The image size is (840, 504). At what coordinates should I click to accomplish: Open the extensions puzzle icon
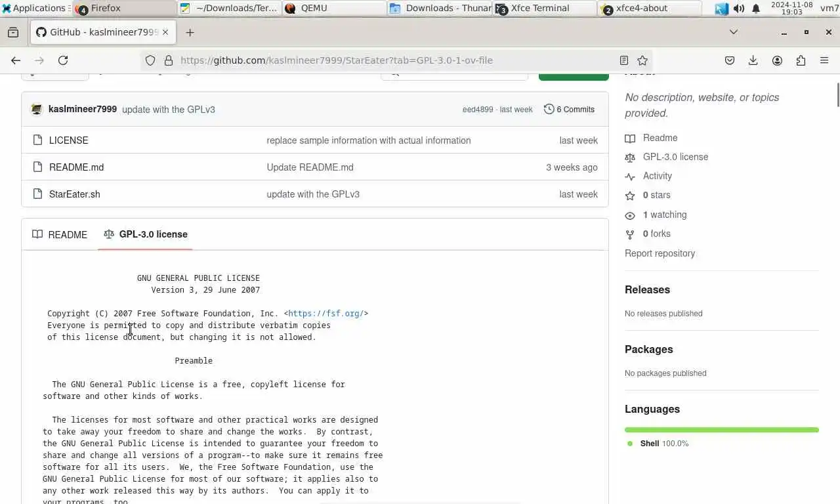(x=801, y=60)
